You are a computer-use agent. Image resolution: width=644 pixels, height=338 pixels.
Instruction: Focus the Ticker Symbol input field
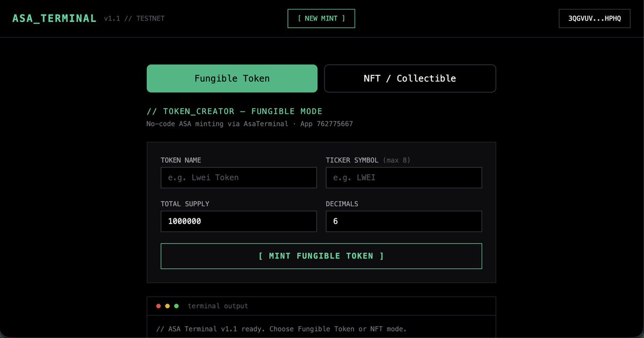click(x=404, y=177)
